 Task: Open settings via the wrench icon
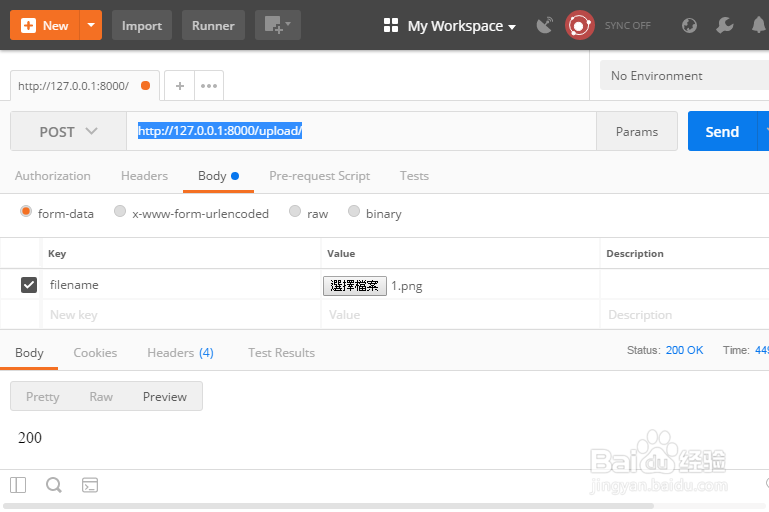(724, 25)
